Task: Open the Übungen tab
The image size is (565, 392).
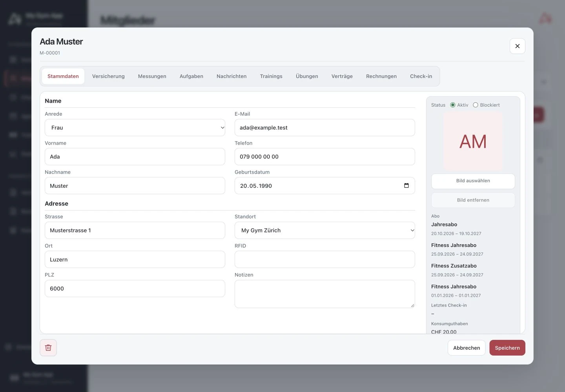Action: point(307,76)
